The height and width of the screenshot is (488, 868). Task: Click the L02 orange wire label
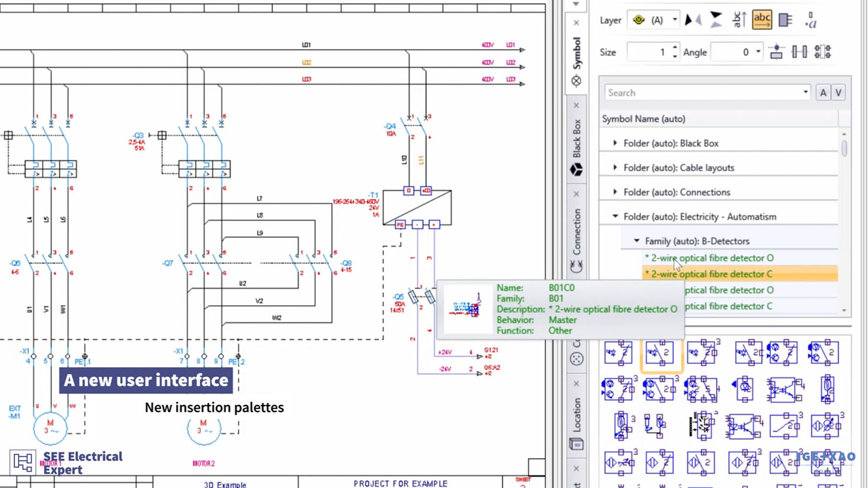(307, 62)
